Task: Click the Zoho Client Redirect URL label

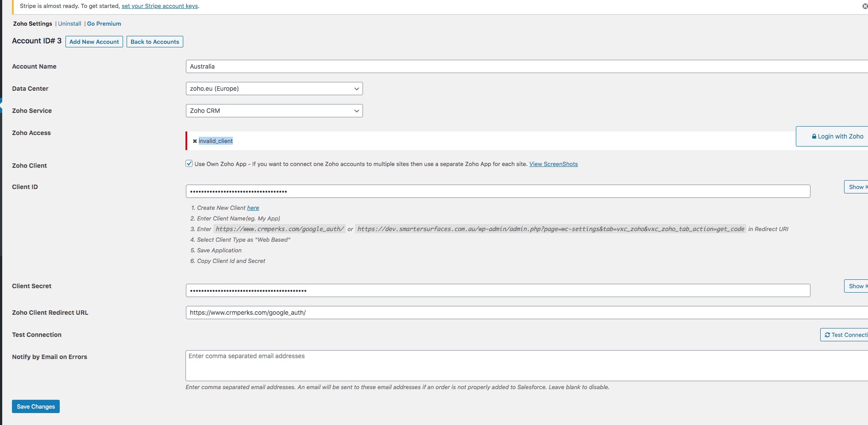Action: [x=50, y=313]
